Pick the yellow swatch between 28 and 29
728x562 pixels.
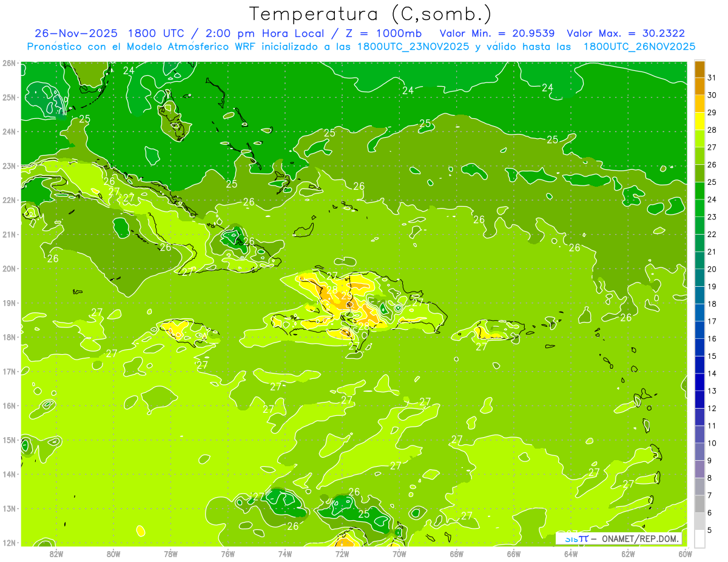point(699,121)
